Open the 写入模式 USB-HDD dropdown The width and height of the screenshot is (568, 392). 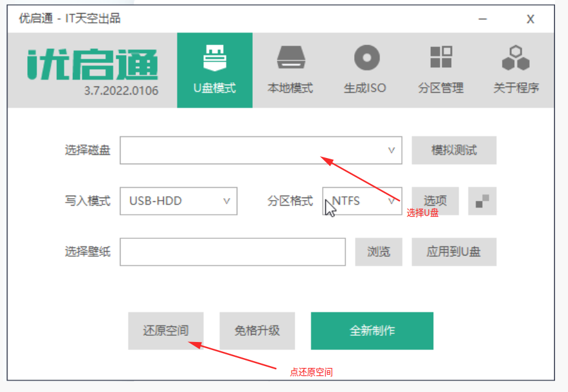(x=179, y=201)
